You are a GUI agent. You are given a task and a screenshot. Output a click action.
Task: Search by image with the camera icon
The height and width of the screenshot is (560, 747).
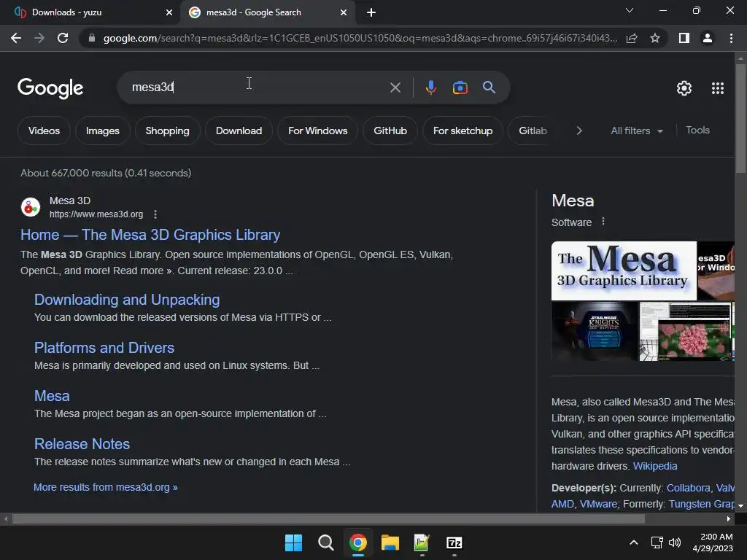click(x=460, y=87)
